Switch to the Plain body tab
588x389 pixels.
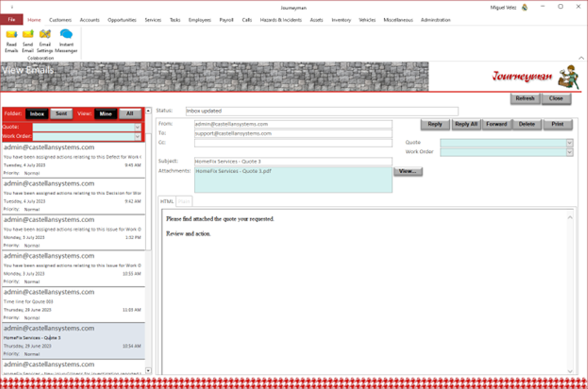(184, 201)
